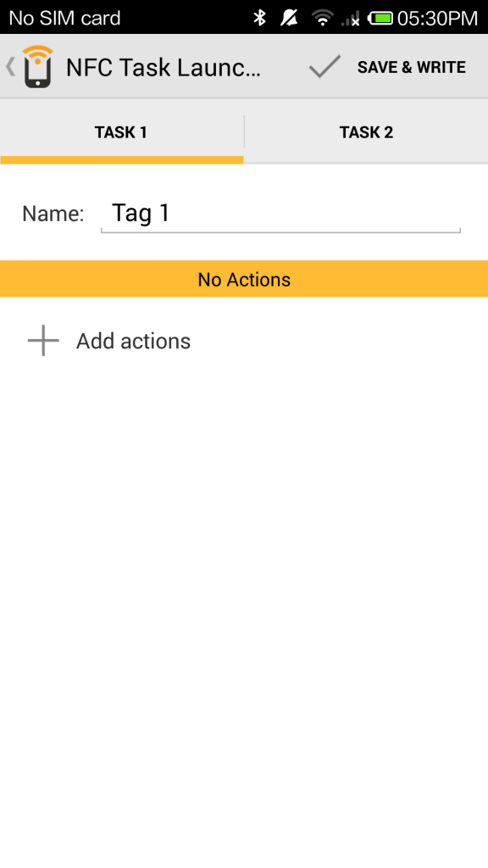Click the checkmark icon next to Save & Write

pos(324,67)
